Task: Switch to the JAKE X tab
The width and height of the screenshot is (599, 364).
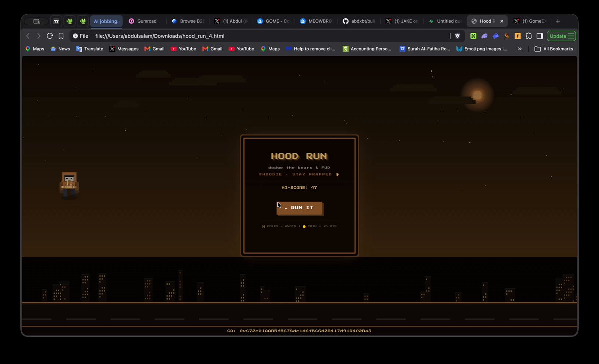Action: 402,21
